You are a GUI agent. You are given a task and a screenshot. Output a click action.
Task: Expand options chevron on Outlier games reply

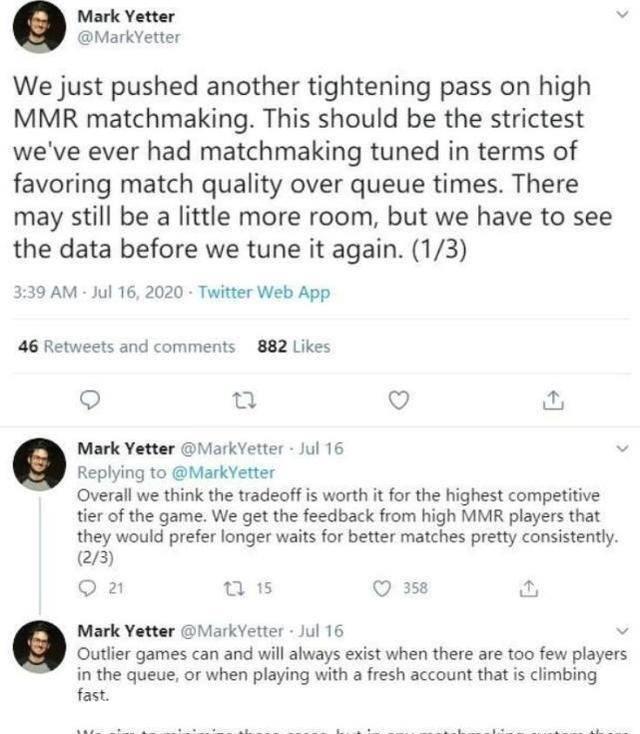click(622, 631)
